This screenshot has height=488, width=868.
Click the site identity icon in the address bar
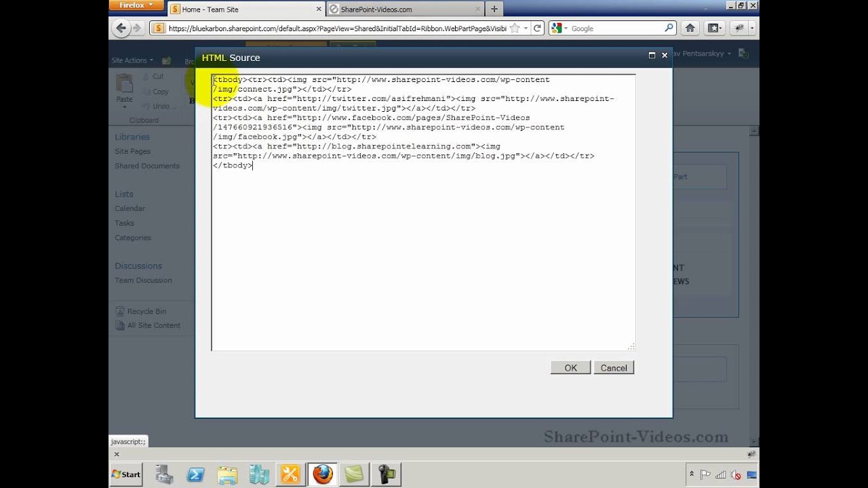(159, 28)
